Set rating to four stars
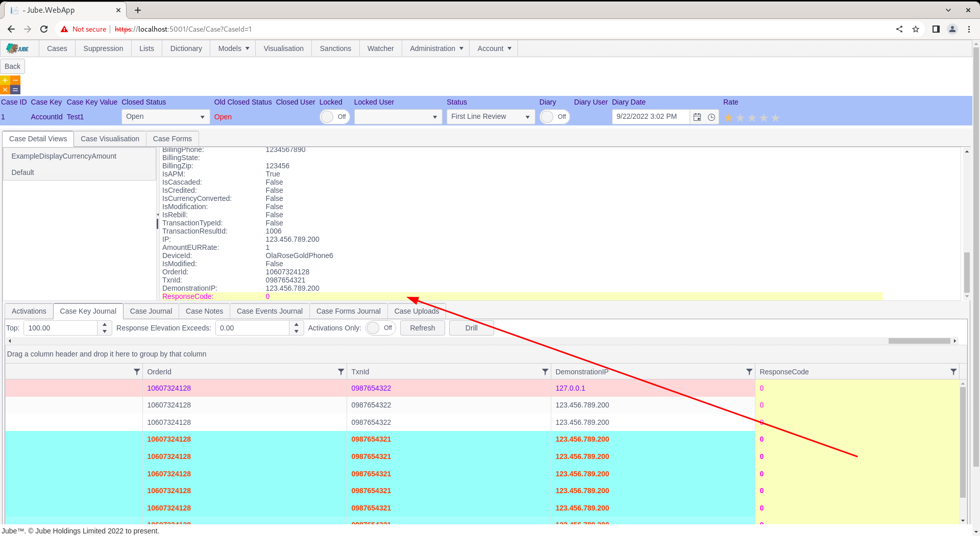This screenshot has width=980, height=536. click(x=764, y=118)
